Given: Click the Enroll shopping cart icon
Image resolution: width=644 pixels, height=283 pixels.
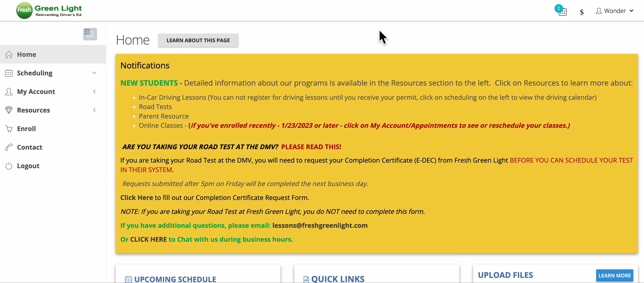Looking at the screenshot, I should point(9,129).
